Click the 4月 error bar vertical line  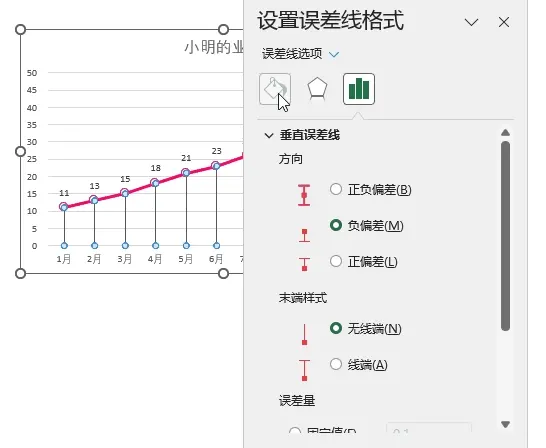[x=156, y=214]
